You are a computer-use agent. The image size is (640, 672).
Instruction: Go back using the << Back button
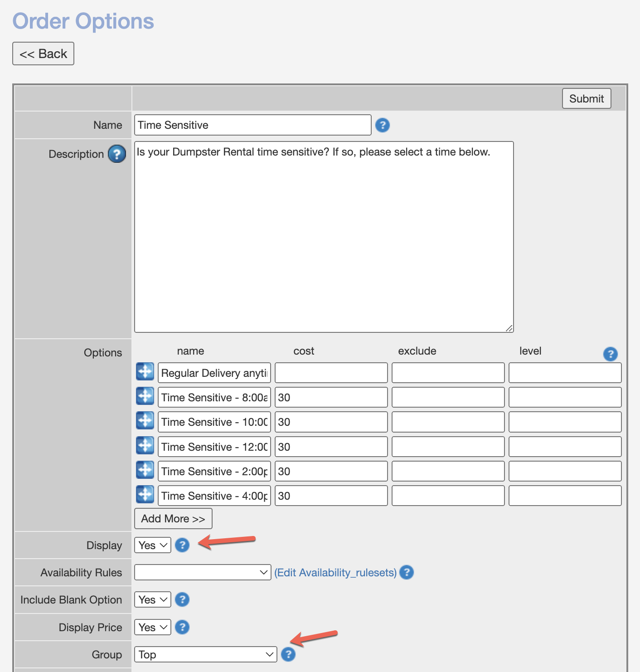pos(43,54)
